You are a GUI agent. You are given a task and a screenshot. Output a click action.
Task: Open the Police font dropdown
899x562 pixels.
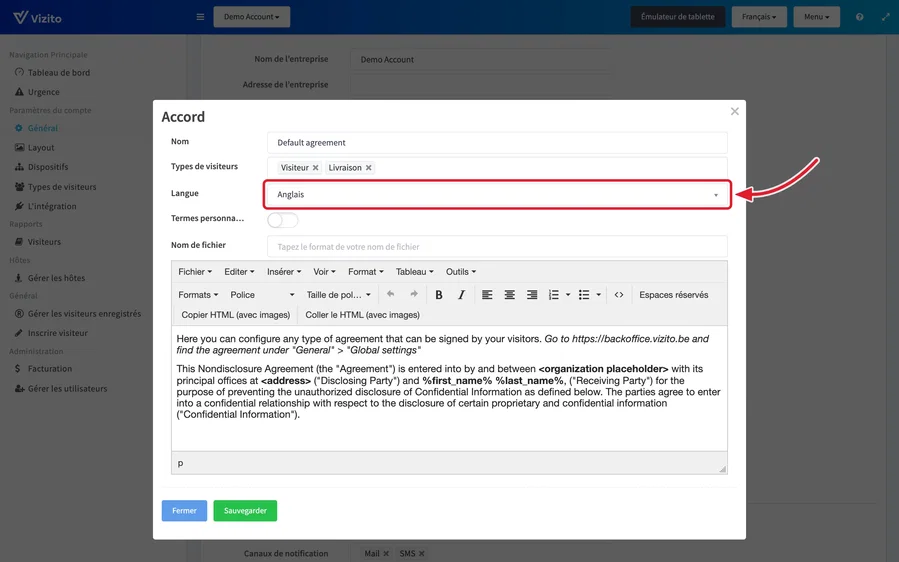click(x=262, y=295)
